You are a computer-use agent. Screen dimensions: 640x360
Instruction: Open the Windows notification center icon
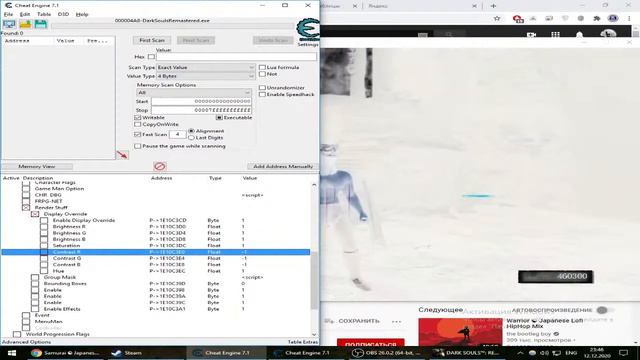point(623,353)
